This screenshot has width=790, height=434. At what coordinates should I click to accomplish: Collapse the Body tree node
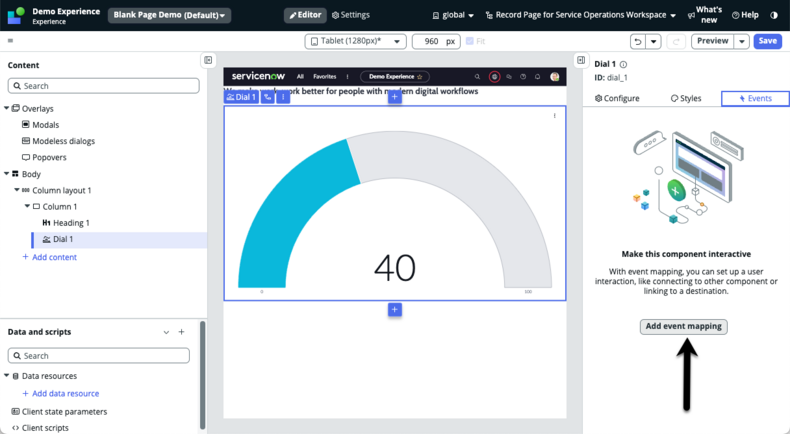(7, 173)
